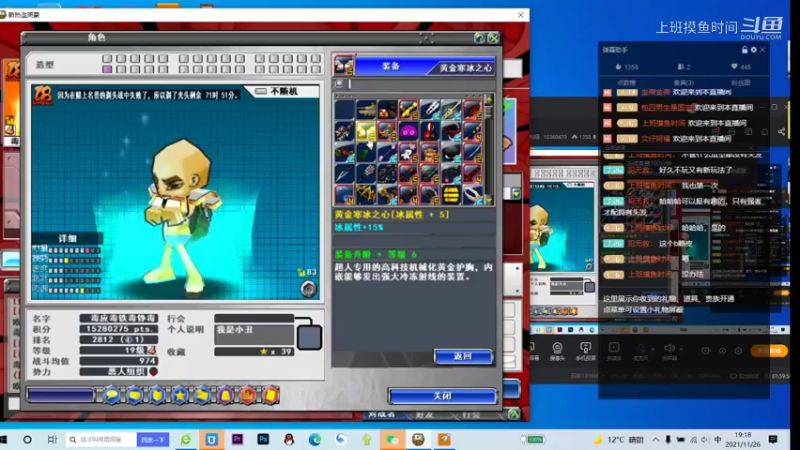Switch to the 对战者 tab at bottom
The width and height of the screenshot is (800, 450).
tap(382, 415)
